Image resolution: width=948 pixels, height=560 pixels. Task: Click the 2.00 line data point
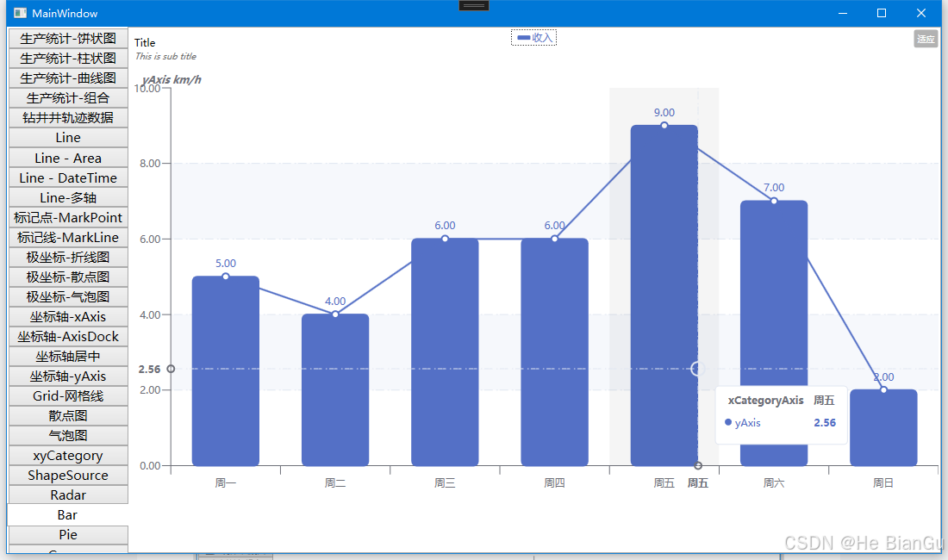(x=883, y=389)
